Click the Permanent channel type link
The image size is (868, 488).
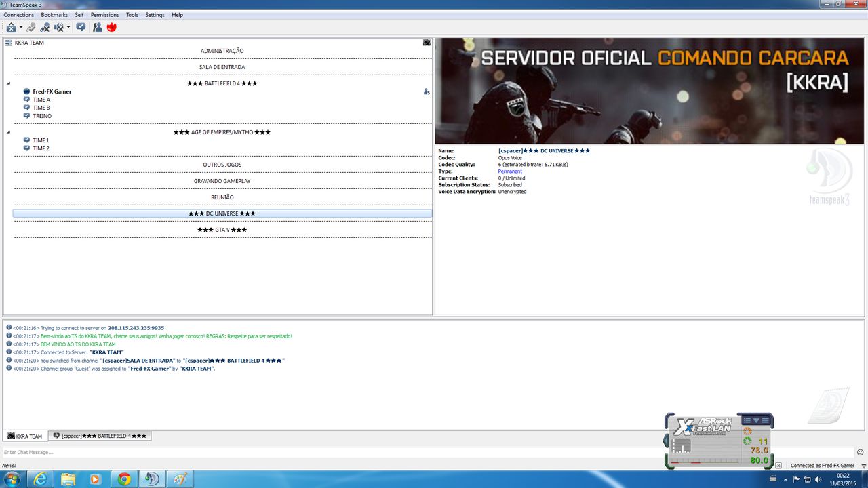coord(510,171)
